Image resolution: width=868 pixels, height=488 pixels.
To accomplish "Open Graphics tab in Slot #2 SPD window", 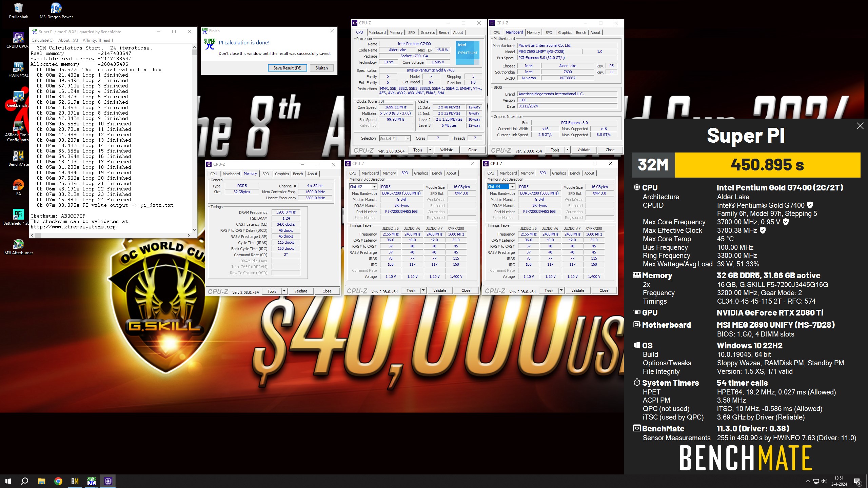I will (421, 173).
